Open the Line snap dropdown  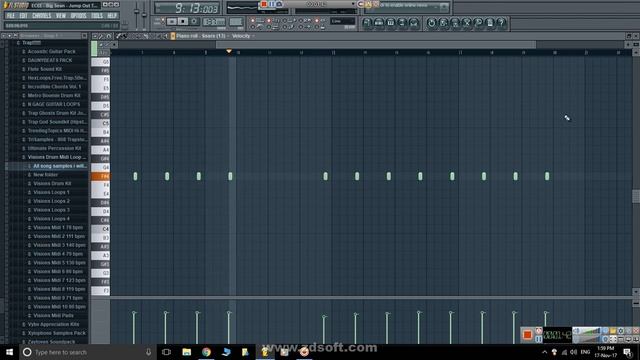(342, 21)
